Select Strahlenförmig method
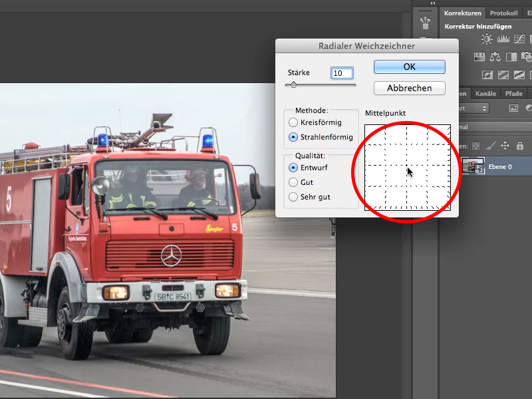The image size is (532, 399). (321, 137)
